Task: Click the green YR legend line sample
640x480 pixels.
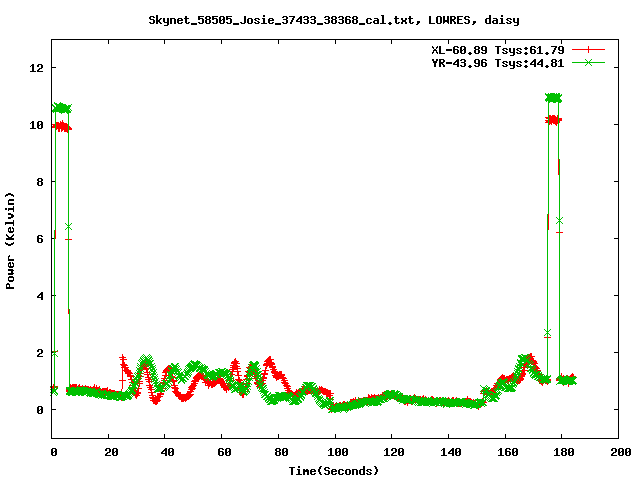Action: [x=588, y=62]
